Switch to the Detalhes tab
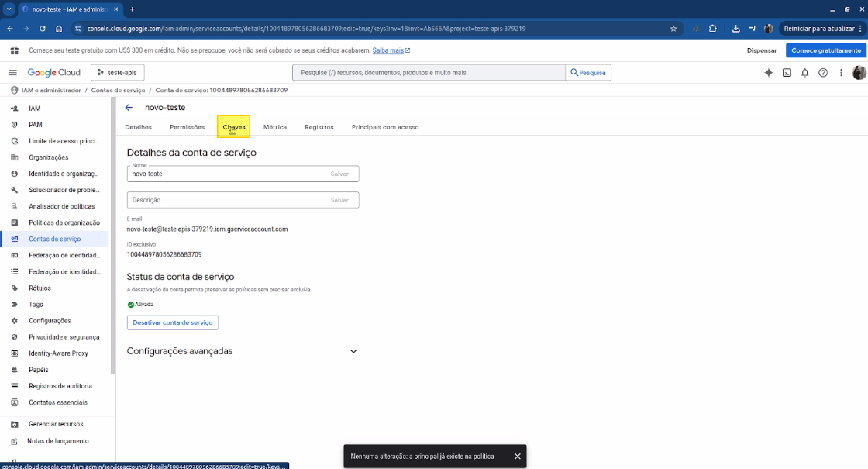Image resolution: width=868 pixels, height=469 pixels. 139,127
